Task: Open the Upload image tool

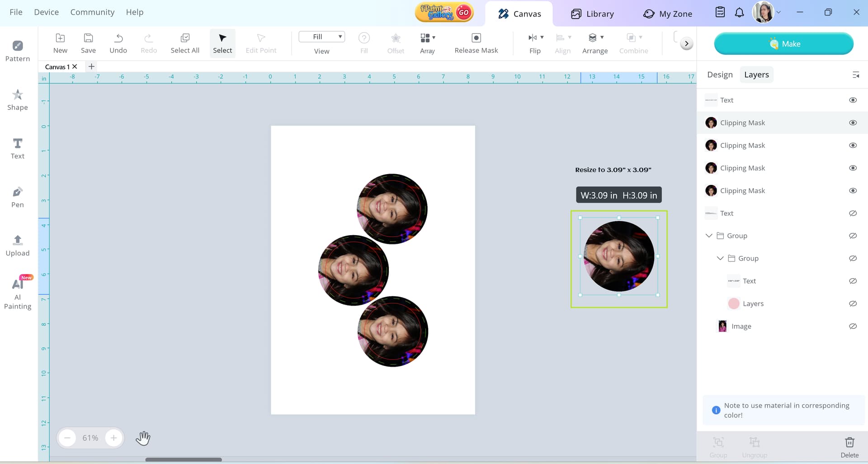Action: [18, 246]
